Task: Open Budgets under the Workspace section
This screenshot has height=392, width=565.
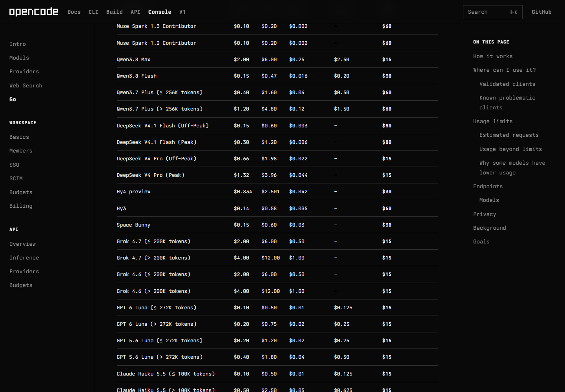Action: tap(21, 192)
